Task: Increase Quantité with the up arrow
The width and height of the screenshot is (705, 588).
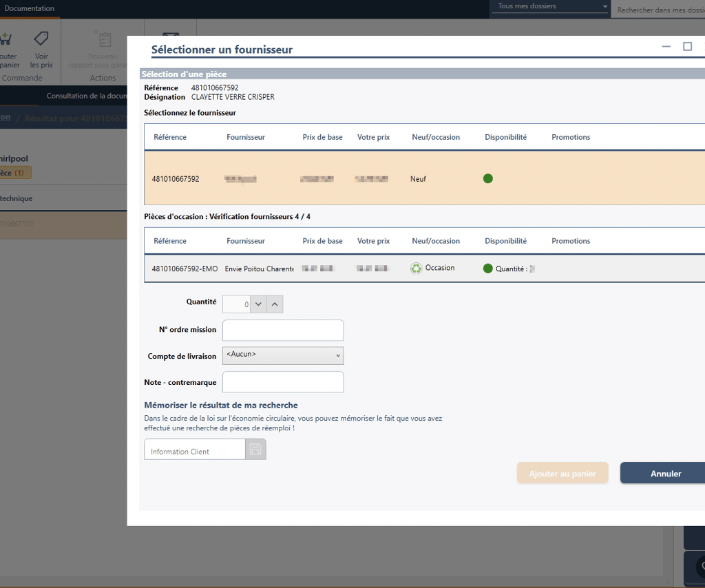Action: (274, 304)
